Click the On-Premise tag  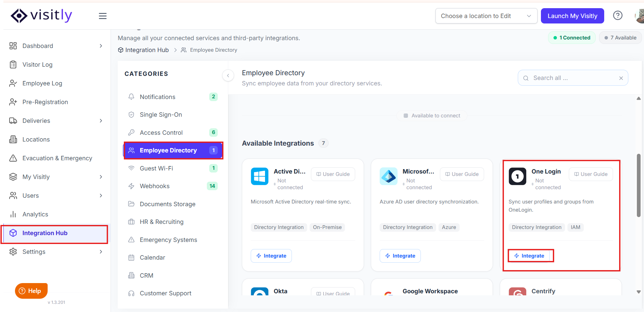[x=327, y=227]
